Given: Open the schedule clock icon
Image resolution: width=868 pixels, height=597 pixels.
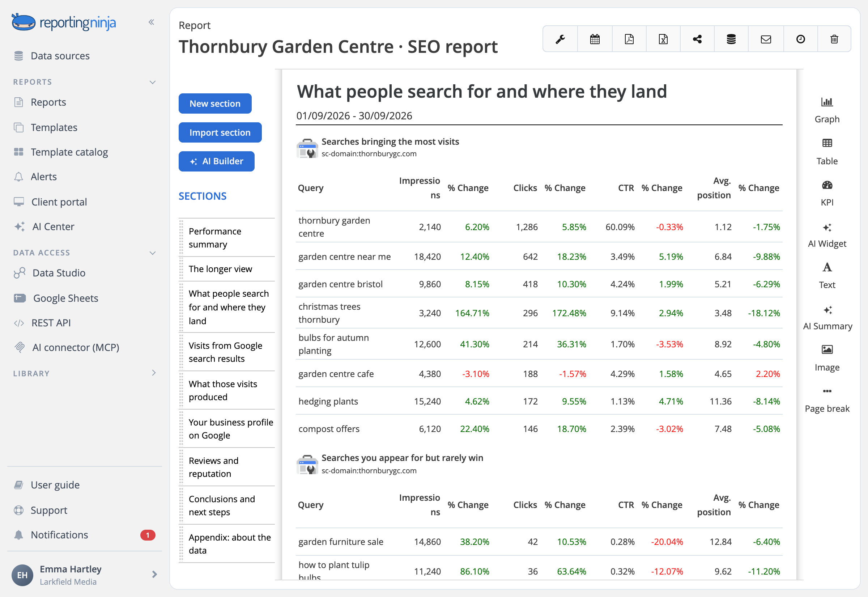Looking at the screenshot, I should click(x=800, y=39).
